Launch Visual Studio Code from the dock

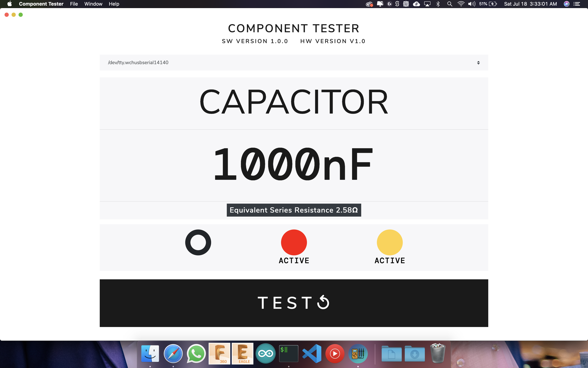pyautogui.click(x=312, y=353)
